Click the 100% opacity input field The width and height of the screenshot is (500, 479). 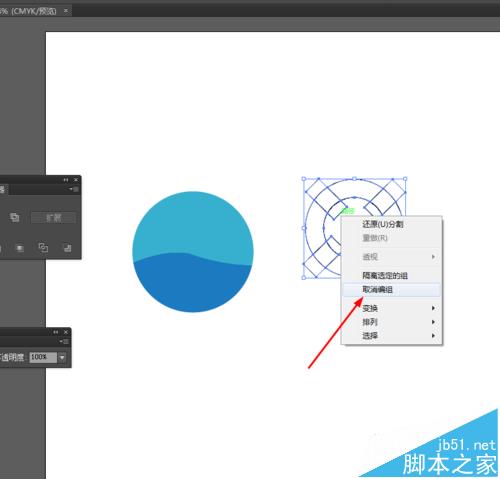tap(43, 357)
